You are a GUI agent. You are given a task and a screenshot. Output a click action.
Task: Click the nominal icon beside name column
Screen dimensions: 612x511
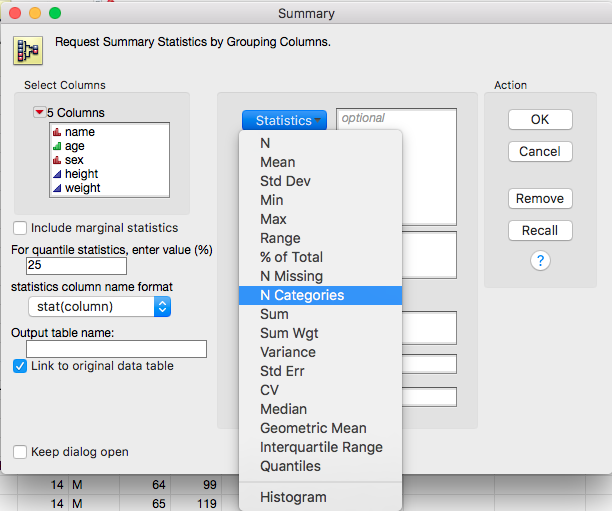pyautogui.click(x=56, y=132)
